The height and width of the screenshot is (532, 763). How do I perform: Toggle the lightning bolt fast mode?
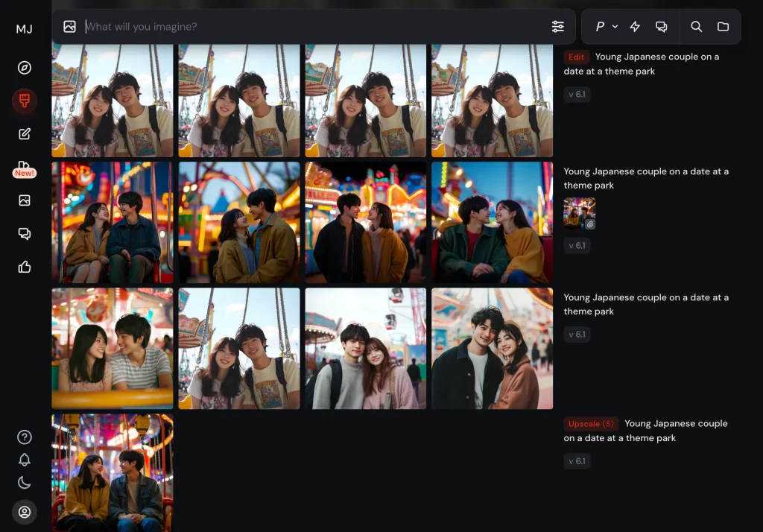point(635,27)
